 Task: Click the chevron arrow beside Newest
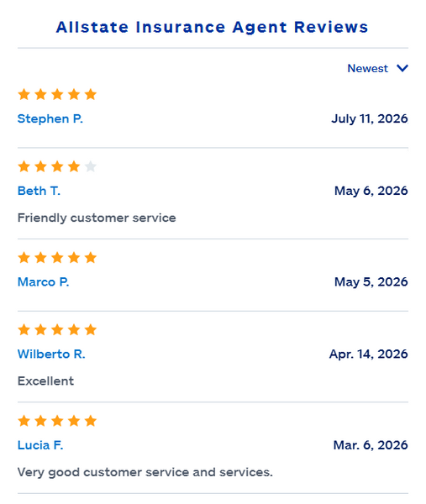[x=402, y=68]
